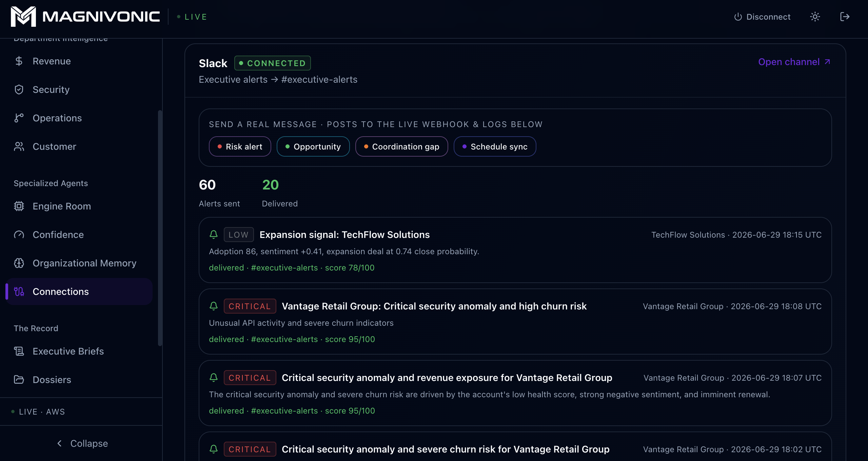Click the Organizational Memory brain icon
This screenshot has height=461, width=868.
19,263
